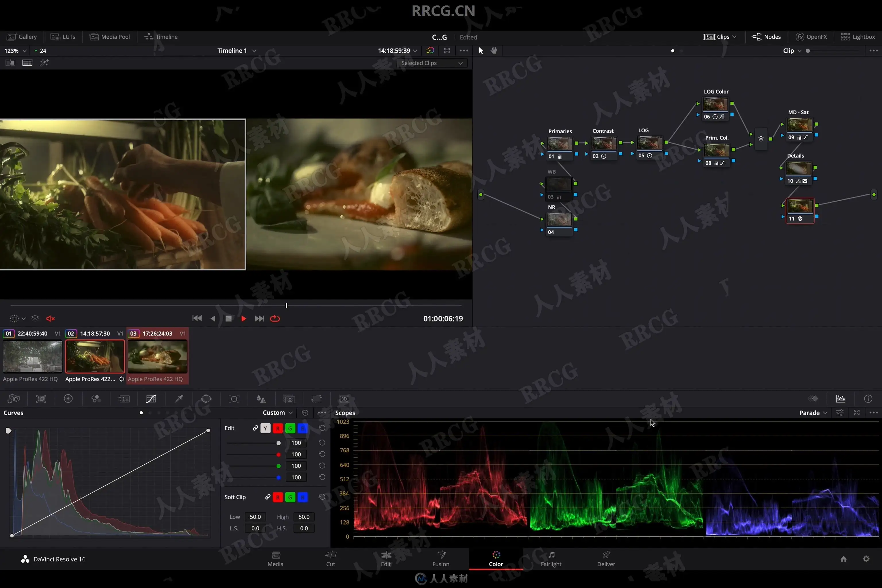The height and width of the screenshot is (588, 882).
Task: Open the Selected Clips dropdown
Action: [432, 63]
